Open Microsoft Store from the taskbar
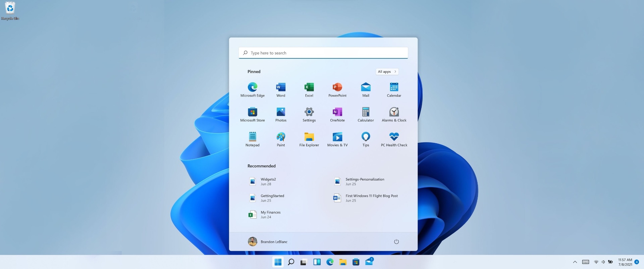 tap(356, 262)
